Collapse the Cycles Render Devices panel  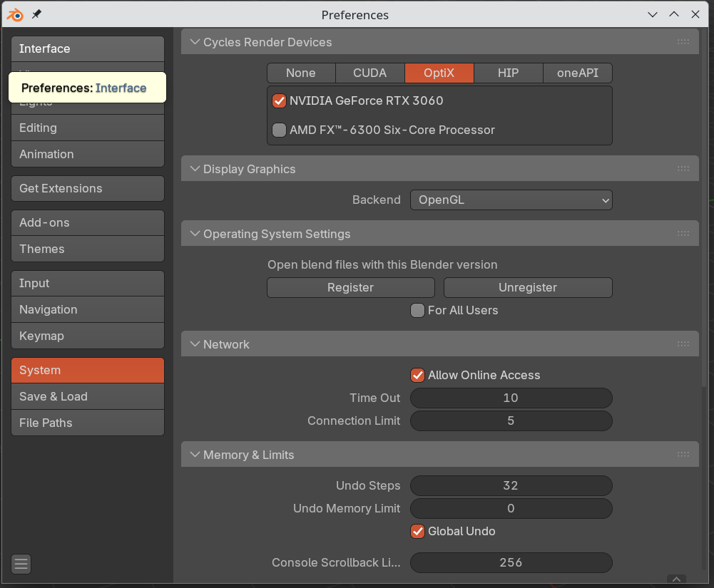pos(195,42)
